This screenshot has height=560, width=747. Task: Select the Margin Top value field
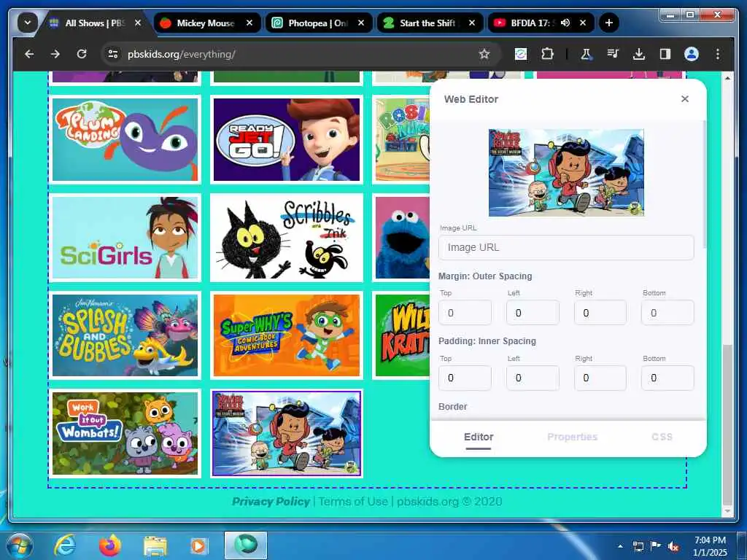pos(465,313)
